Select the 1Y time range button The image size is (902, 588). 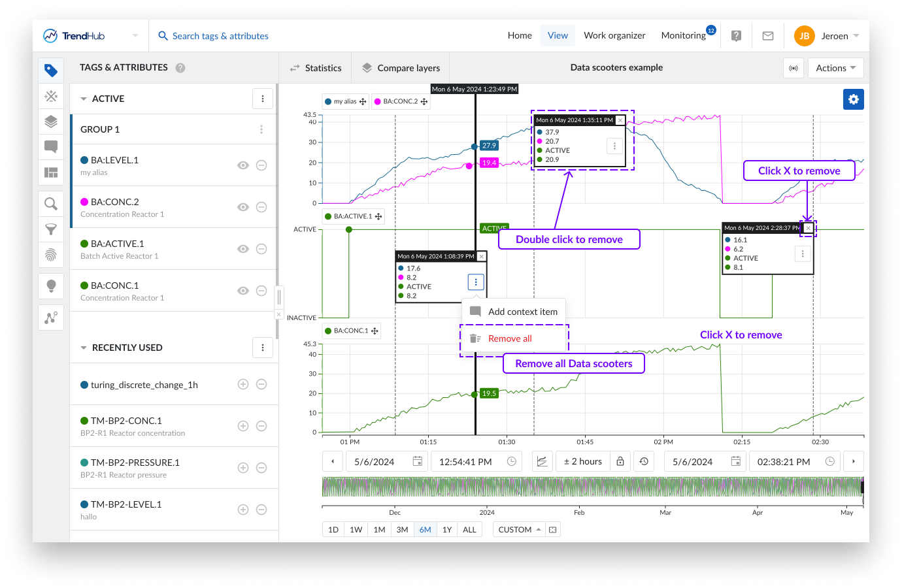point(447,530)
